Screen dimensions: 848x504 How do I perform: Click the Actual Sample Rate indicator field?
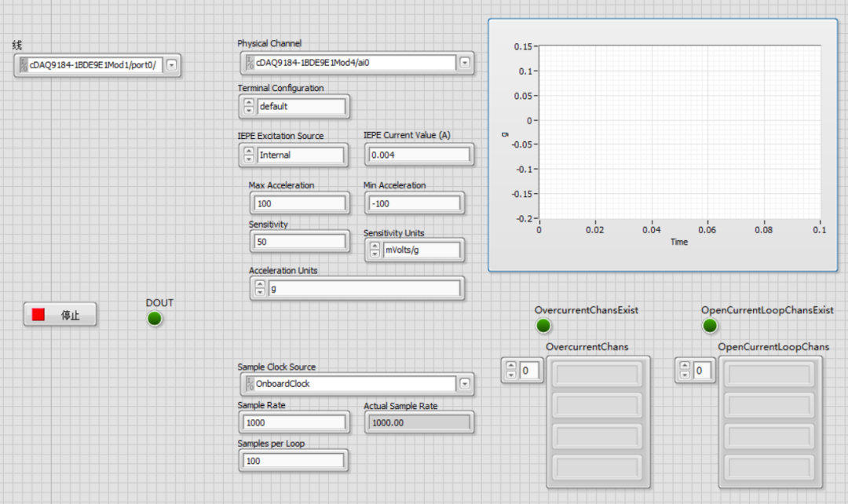(x=419, y=422)
